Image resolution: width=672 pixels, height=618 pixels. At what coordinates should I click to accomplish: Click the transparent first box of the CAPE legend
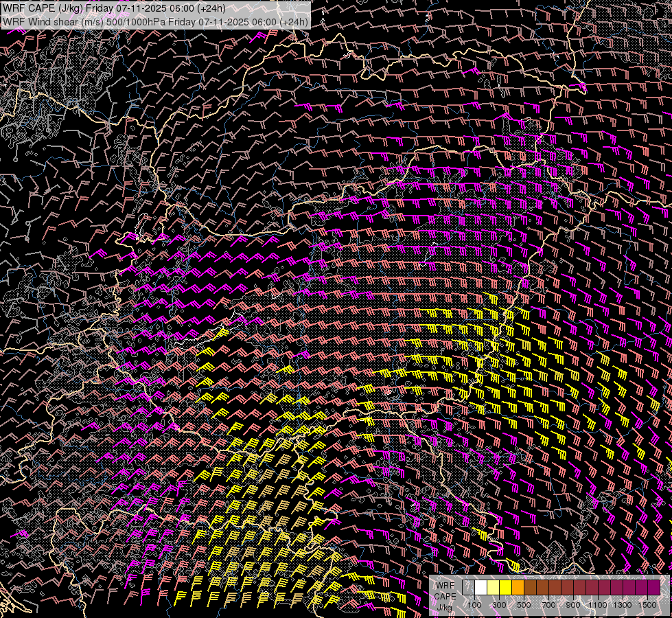click(468, 587)
